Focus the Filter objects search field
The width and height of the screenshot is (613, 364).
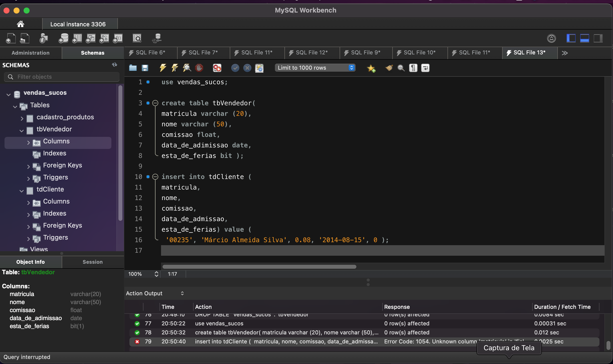[62, 77]
